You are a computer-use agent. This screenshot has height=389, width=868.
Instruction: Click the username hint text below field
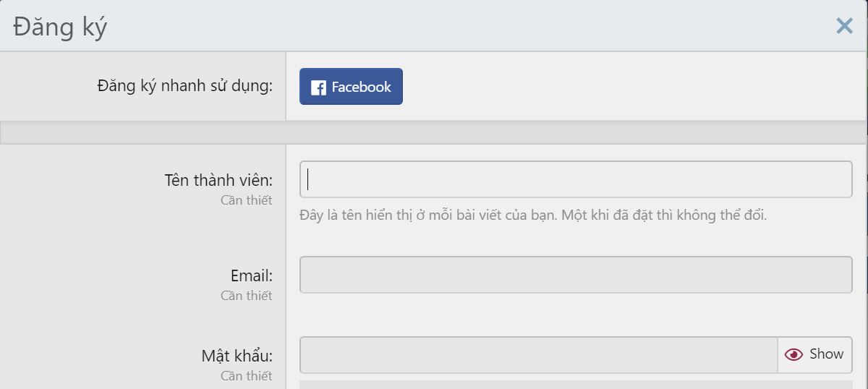click(x=533, y=215)
